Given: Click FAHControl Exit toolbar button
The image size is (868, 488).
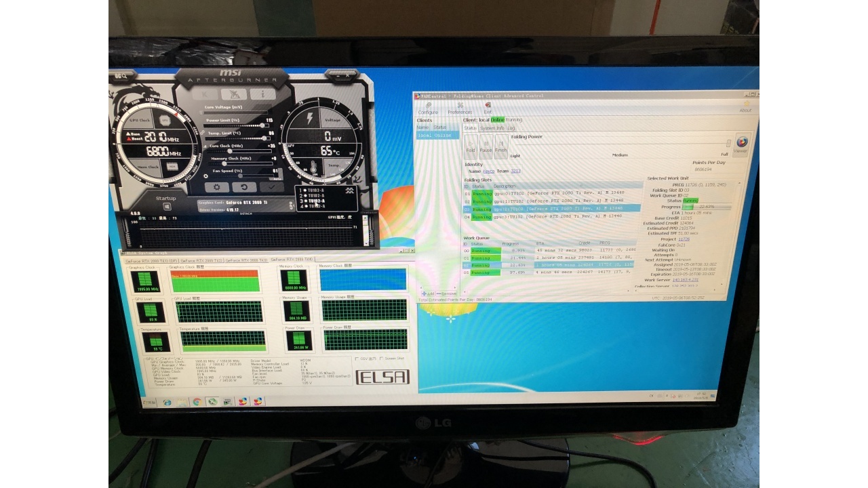Looking at the screenshot, I should pyautogui.click(x=488, y=108).
